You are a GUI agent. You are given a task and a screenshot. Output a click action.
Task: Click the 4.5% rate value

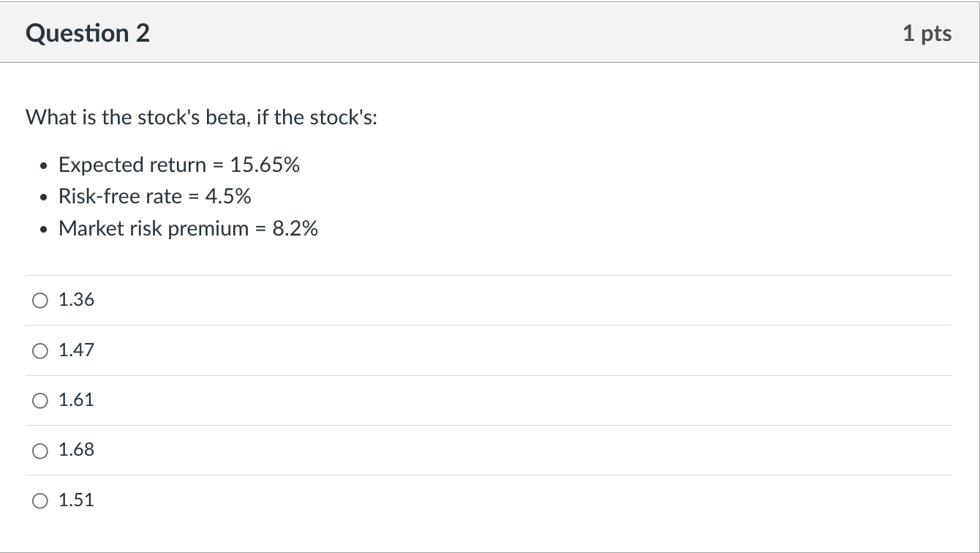230,197
